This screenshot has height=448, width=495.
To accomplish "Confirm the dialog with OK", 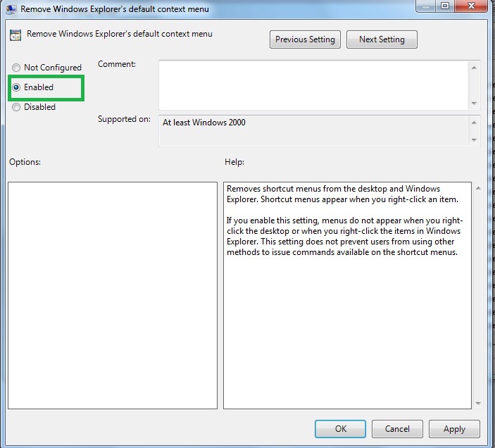I will pyautogui.click(x=340, y=429).
